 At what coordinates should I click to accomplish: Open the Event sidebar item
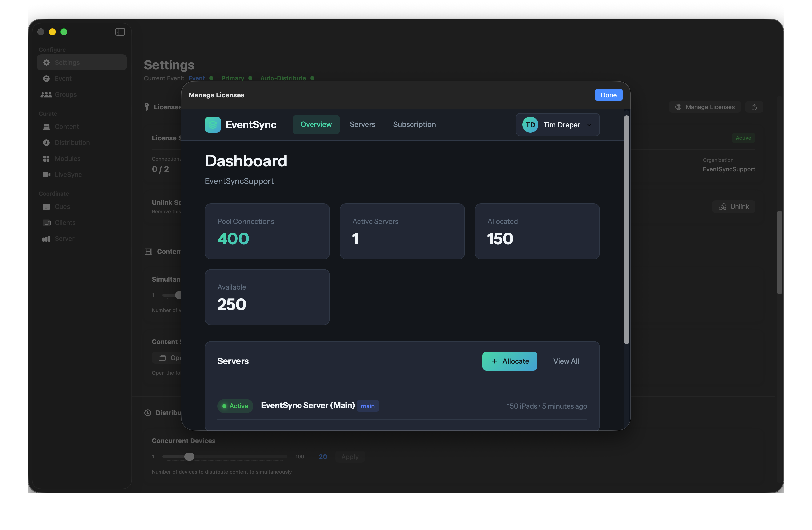pyautogui.click(x=82, y=79)
